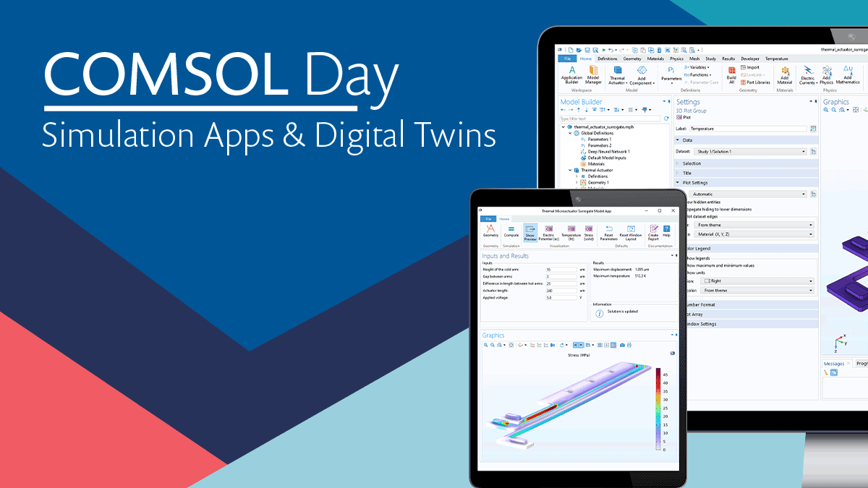The height and width of the screenshot is (488, 868).
Task: Open the Material (X, Y, Z) frame dropdown
Action: pyautogui.click(x=754, y=234)
